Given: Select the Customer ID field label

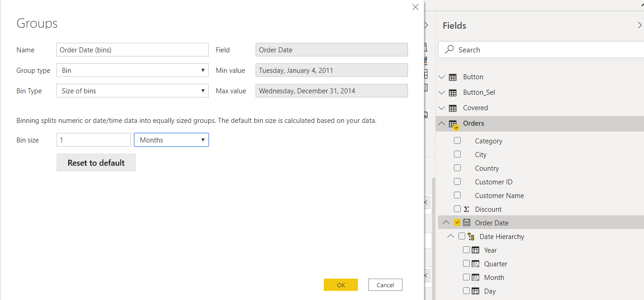Looking at the screenshot, I should pos(493,182).
